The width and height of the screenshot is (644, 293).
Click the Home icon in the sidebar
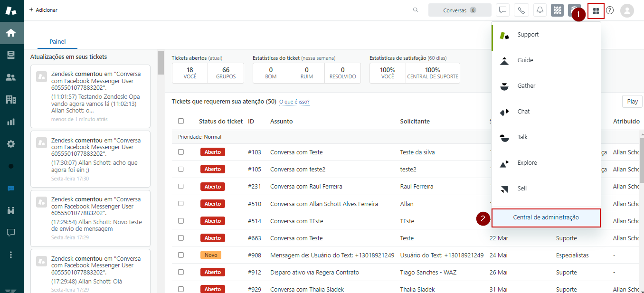click(11, 33)
